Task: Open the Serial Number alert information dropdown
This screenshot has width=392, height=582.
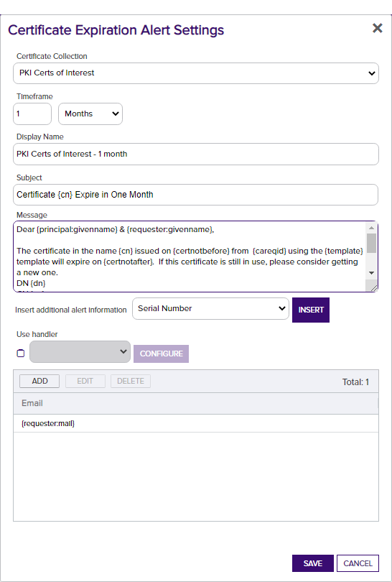Action: [210, 308]
